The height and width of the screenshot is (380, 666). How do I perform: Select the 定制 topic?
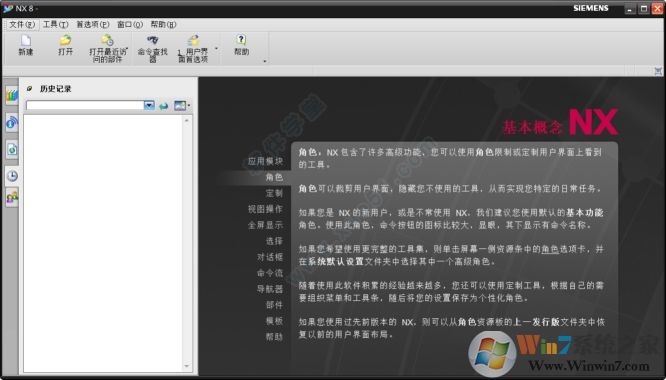pyautogui.click(x=274, y=193)
